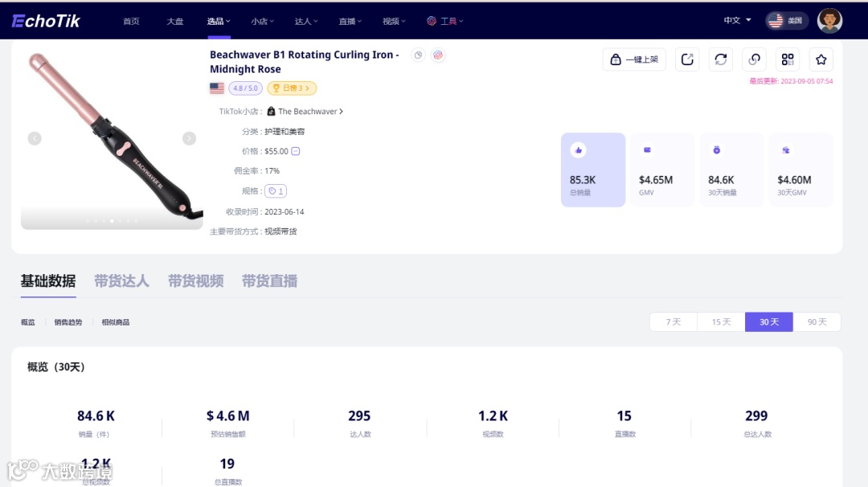Open the 规格 spec tag showing 1
The image size is (868, 487).
click(276, 191)
